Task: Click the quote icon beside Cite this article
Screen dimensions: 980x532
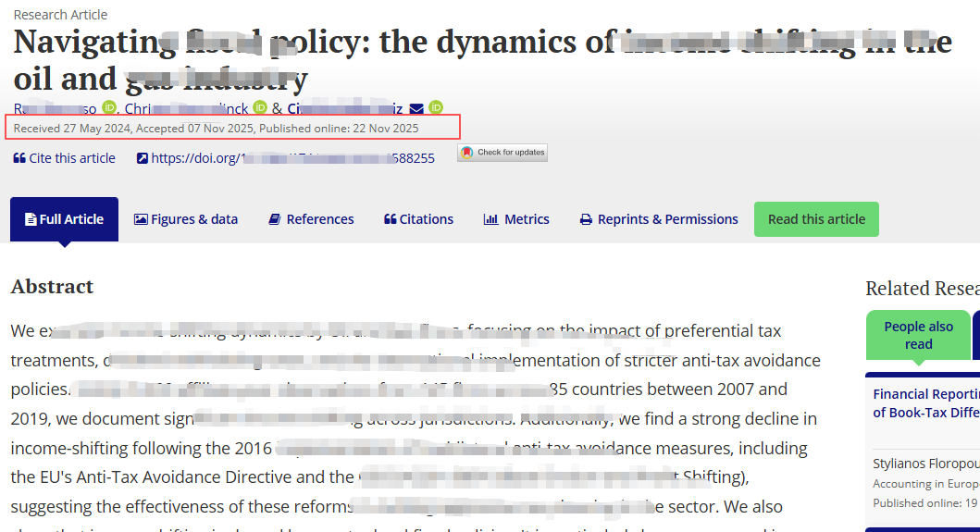Action: (x=19, y=158)
